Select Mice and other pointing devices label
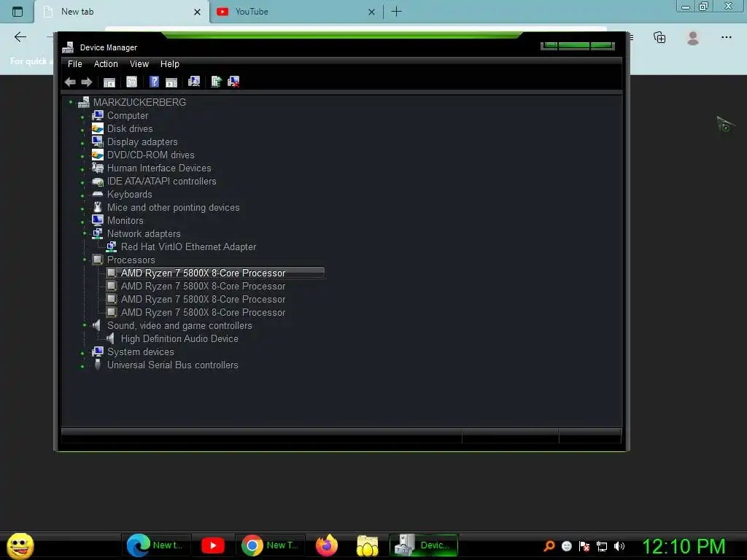747x560 pixels. [x=173, y=207]
